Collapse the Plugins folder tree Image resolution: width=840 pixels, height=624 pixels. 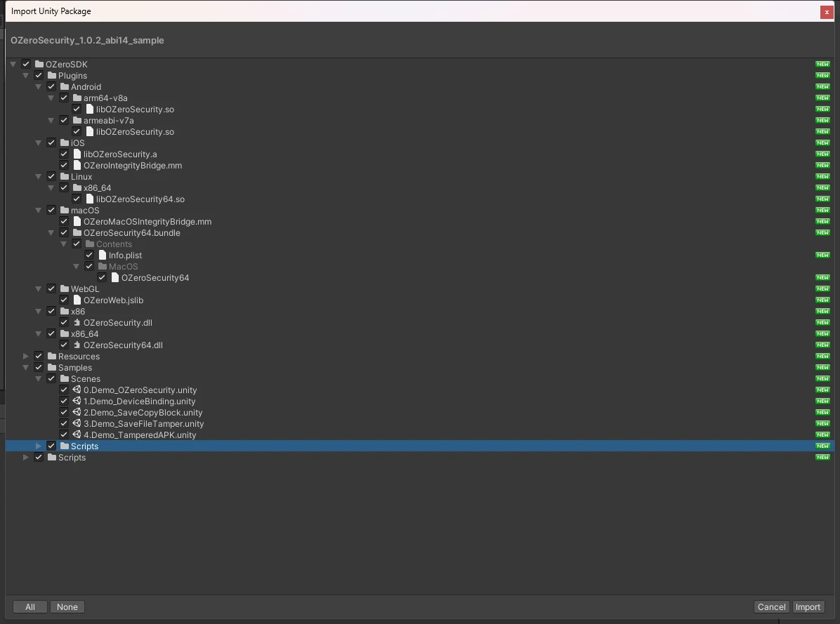(x=26, y=76)
